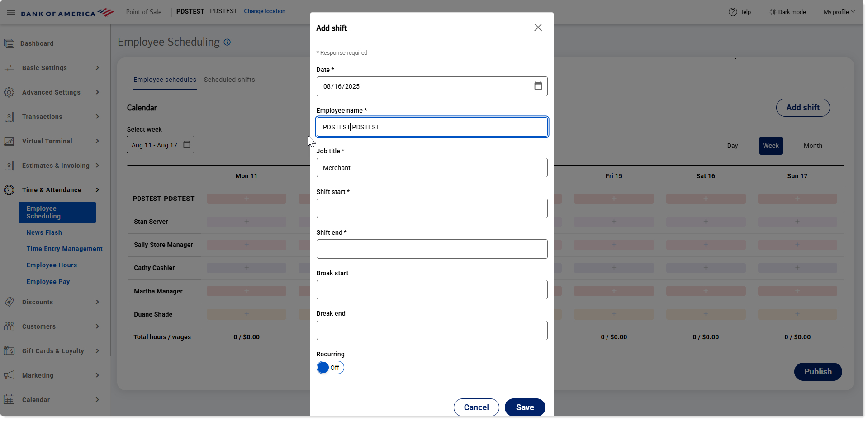Click the Date input field
Viewport: 868px width, 421px height.
coord(432,86)
